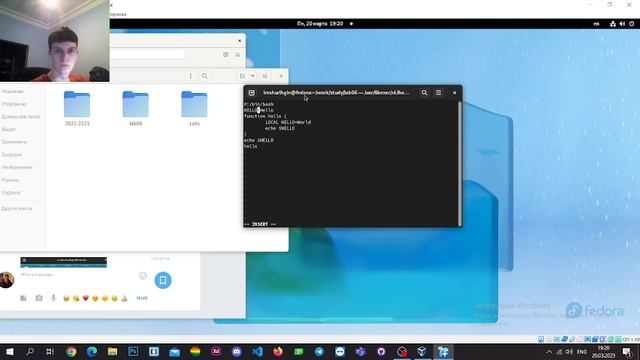Screen dimensions: 640x360
Task: Click the round icon next to hamburger in back window
Action: tap(226, 55)
